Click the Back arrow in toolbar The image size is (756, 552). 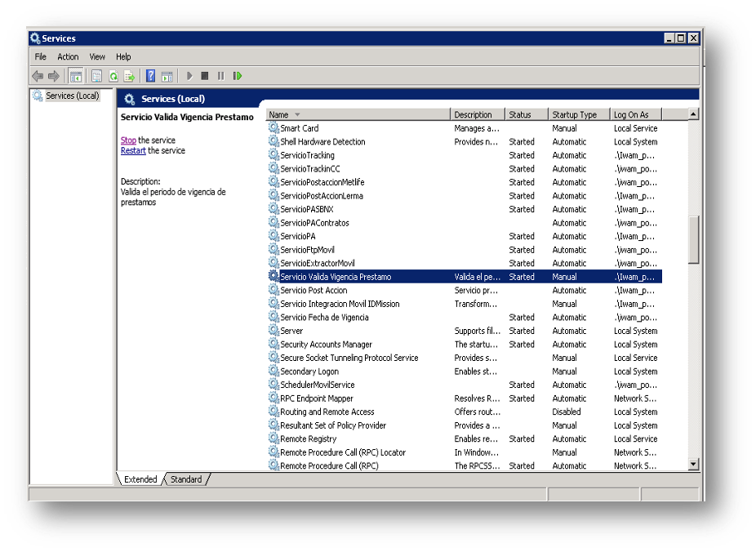click(x=38, y=76)
